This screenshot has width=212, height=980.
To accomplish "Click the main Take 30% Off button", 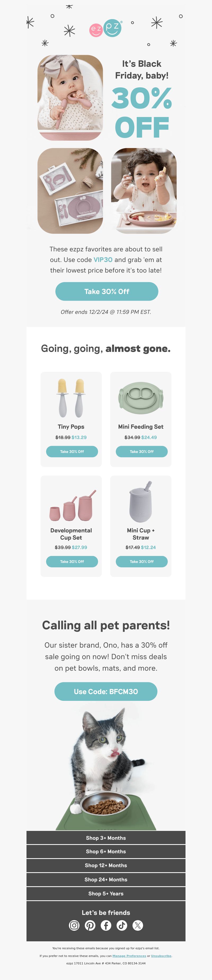I will click(x=107, y=291).
